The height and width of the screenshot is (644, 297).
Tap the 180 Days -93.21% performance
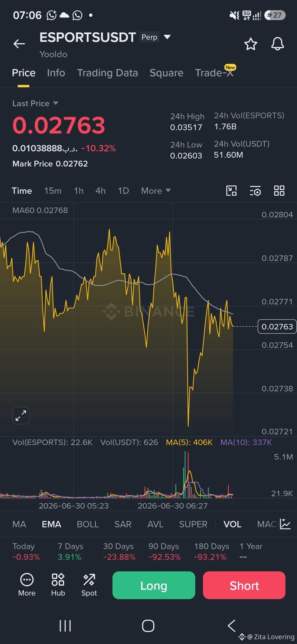[211, 552]
